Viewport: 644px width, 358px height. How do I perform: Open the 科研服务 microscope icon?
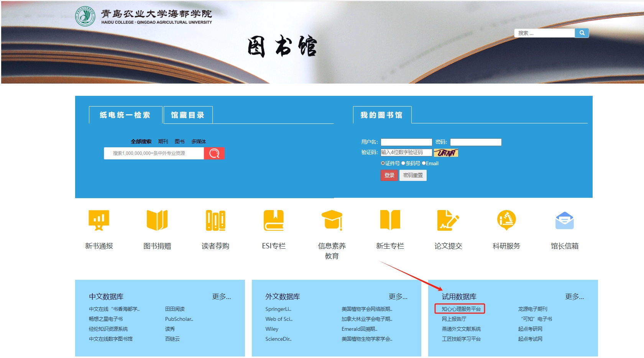[506, 220]
